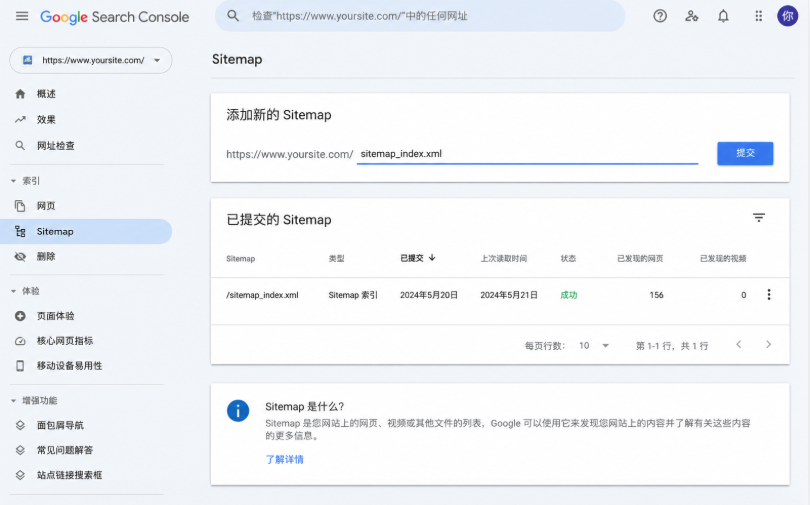Open 站点链接搜索框 enhancement report
The width and height of the screenshot is (810, 505).
pyautogui.click(x=69, y=475)
